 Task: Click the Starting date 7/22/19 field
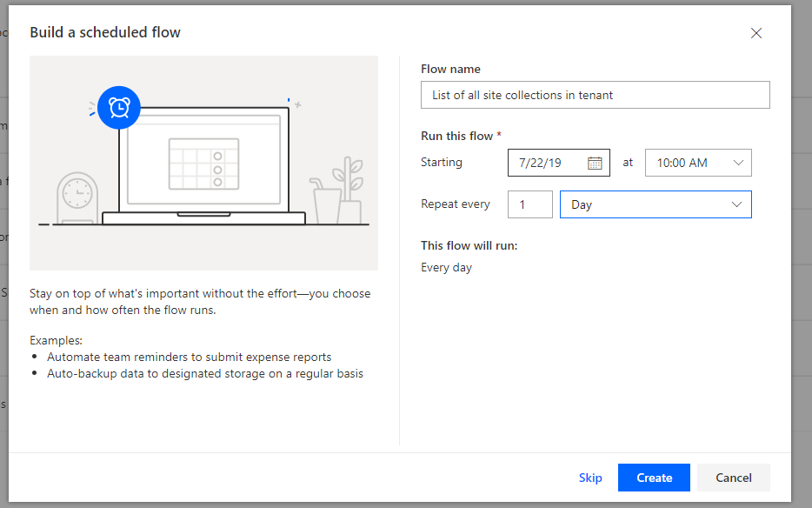[548, 163]
